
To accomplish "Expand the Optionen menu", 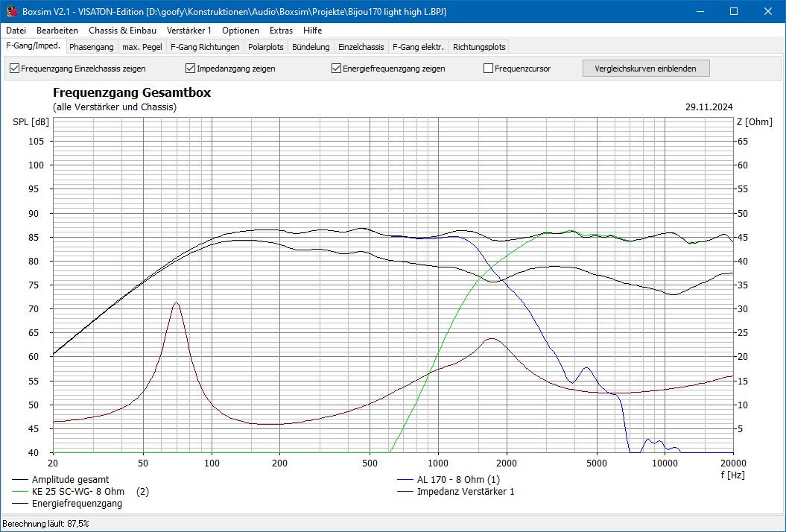I will [241, 31].
